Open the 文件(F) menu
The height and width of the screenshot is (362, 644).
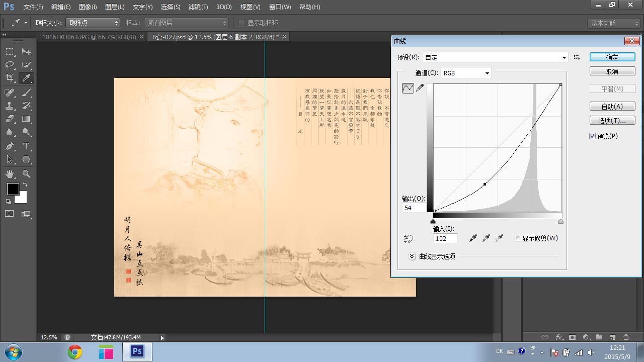click(33, 7)
